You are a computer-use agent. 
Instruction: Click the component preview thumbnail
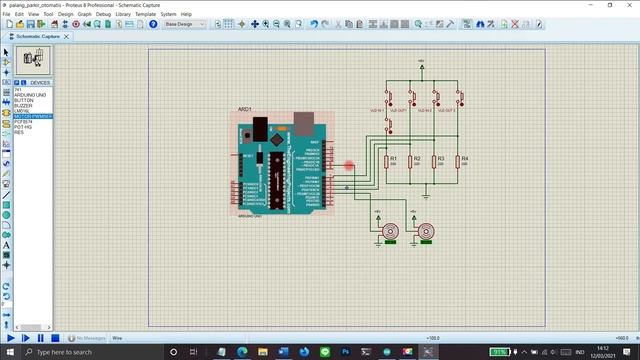[33, 60]
